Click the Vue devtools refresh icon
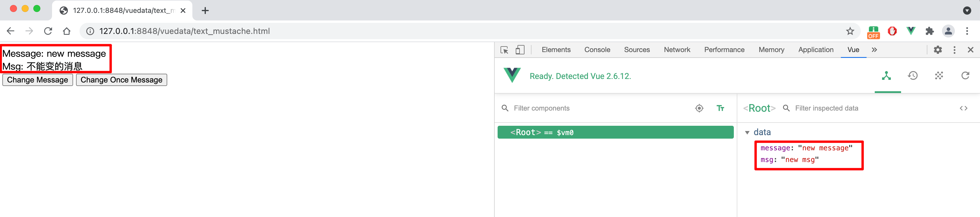 coord(965,76)
